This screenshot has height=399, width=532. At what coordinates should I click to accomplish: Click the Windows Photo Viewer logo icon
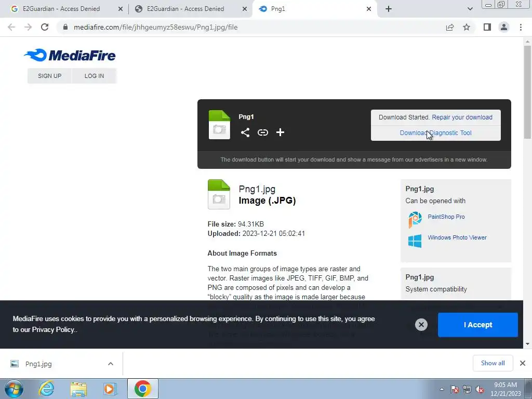[x=415, y=241]
